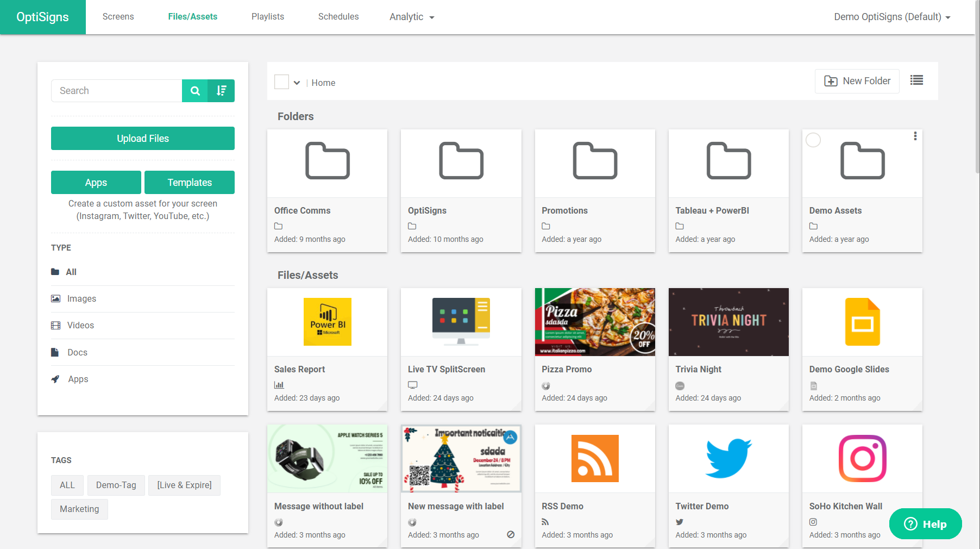The image size is (980, 549).
Task: Select the Demo Assets folder circle checkbox
Action: [x=813, y=140]
